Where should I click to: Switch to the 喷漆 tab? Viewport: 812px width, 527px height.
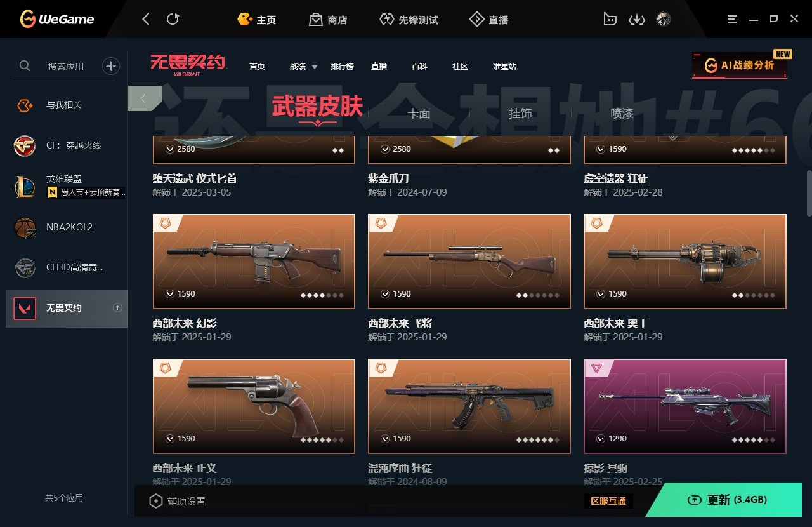[x=622, y=114]
